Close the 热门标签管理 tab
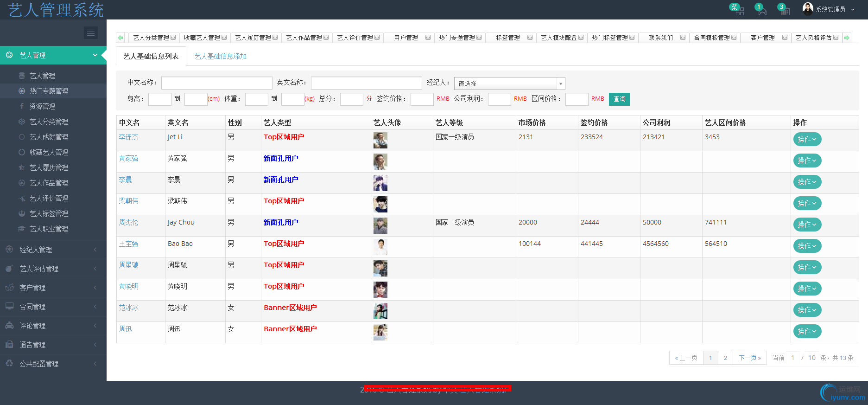Image resolution: width=868 pixels, height=405 pixels. point(632,38)
